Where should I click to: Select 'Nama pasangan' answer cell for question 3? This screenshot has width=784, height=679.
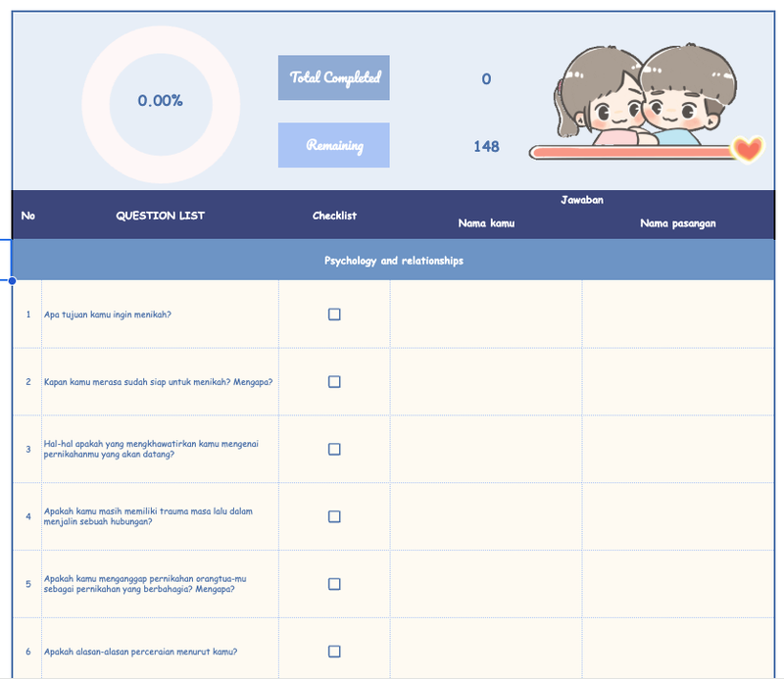tap(678, 449)
